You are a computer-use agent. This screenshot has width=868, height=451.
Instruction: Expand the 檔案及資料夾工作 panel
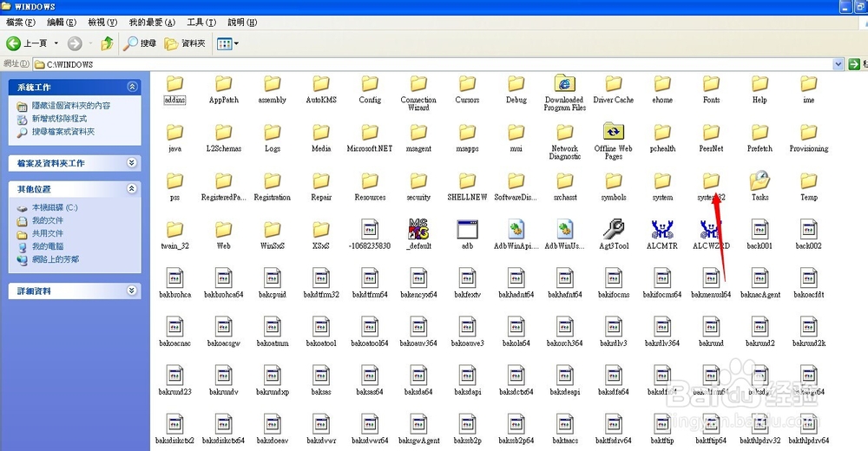coord(132,163)
